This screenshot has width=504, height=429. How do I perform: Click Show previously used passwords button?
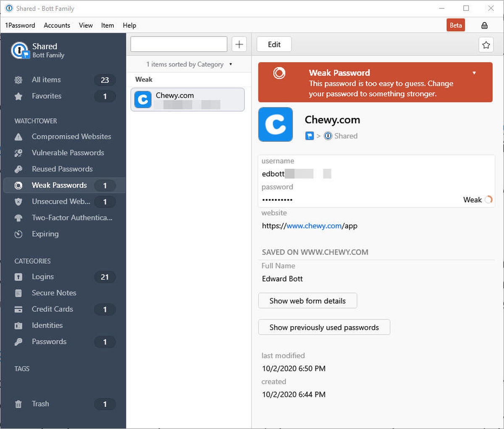(324, 327)
